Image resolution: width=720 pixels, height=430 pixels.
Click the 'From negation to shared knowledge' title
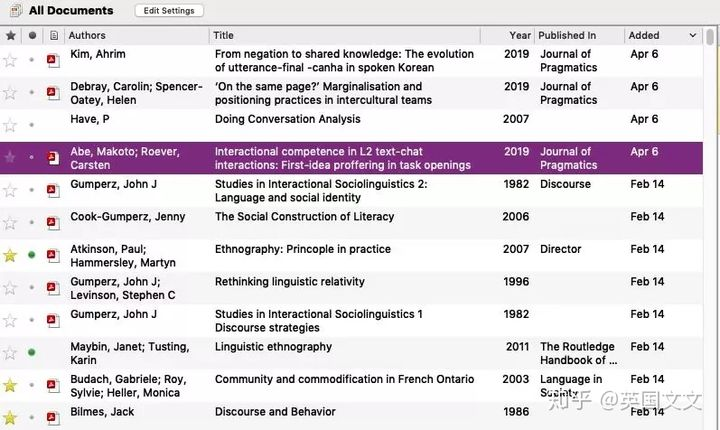point(344,61)
